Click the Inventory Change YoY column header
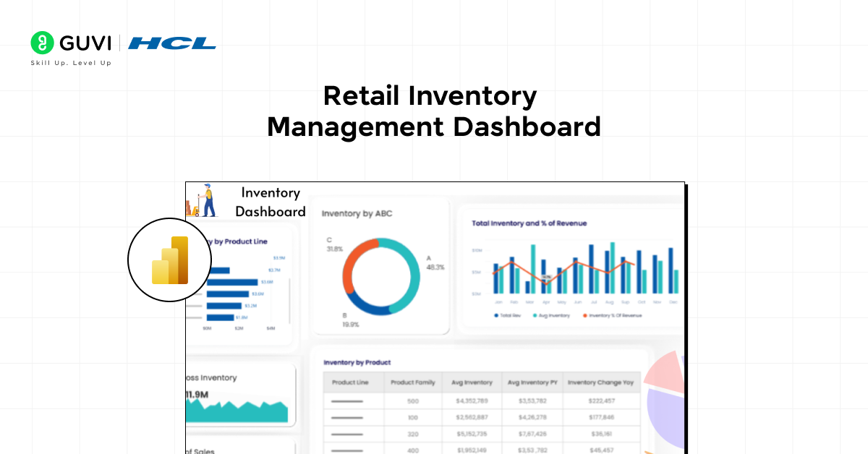Image resolution: width=868 pixels, height=454 pixels. click(x=601, y=382)
